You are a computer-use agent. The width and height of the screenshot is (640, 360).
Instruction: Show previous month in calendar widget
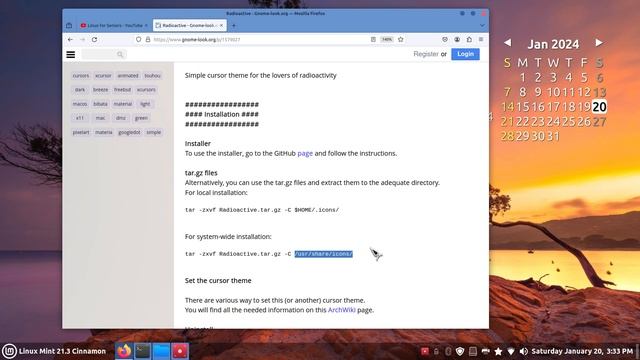(x=507, y=42)
